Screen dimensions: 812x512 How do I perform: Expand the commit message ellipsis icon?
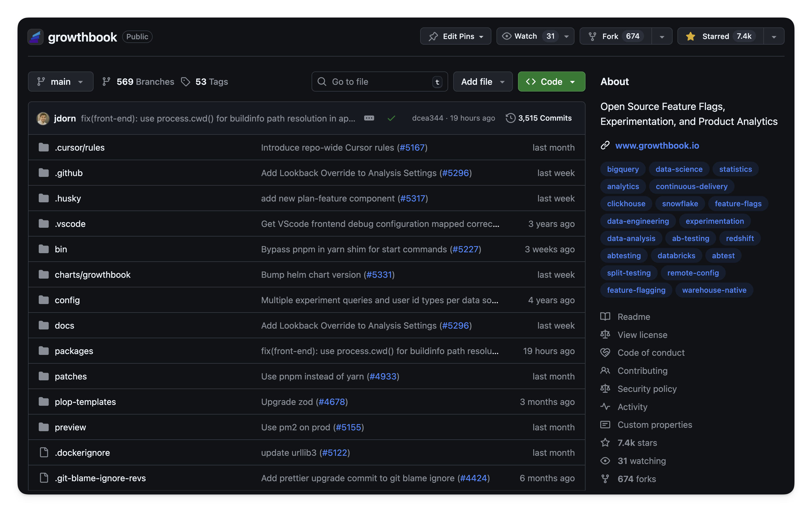(369, 118)
